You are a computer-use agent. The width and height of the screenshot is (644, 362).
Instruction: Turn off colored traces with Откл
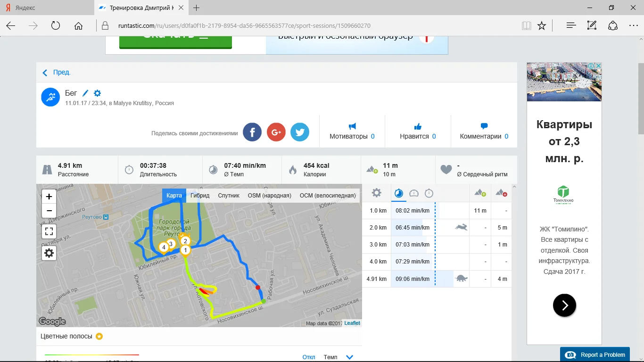[x=309, y=357]
